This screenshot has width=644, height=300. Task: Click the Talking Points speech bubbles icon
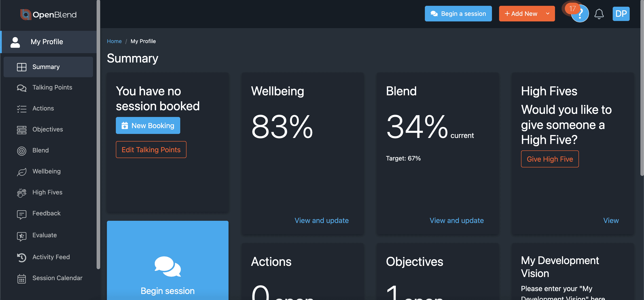[21, 87]
